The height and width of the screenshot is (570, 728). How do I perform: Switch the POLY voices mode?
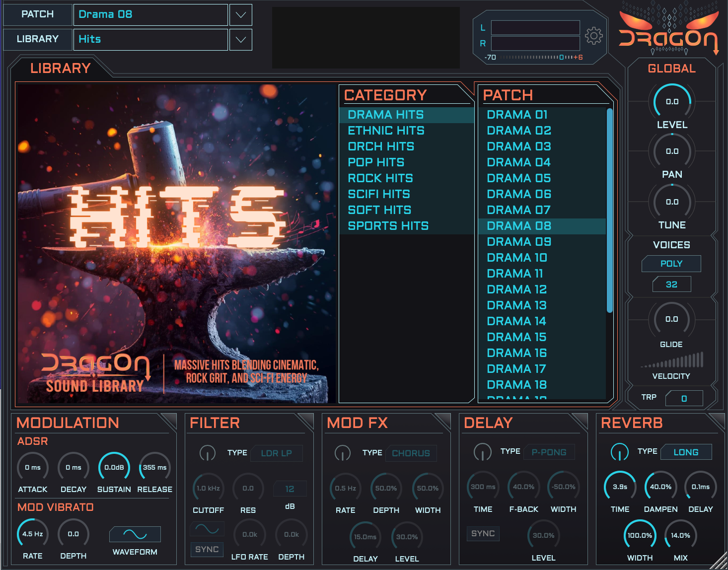click(x=671, y=264)
